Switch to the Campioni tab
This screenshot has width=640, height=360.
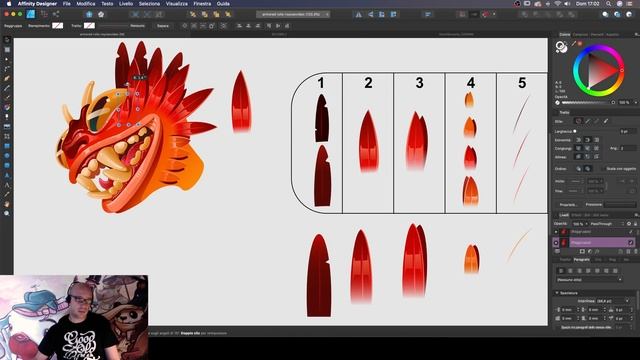click(580, 35)
